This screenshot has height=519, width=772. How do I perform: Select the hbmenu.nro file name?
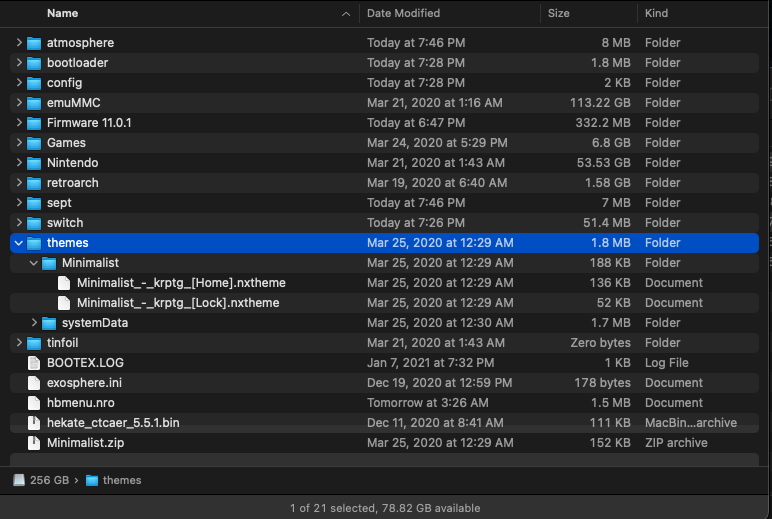80,402
